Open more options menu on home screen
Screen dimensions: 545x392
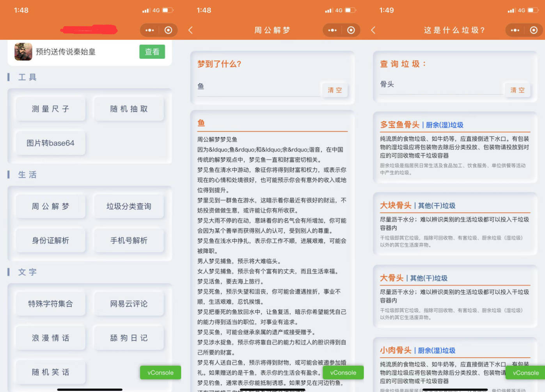tap(150, 30)
